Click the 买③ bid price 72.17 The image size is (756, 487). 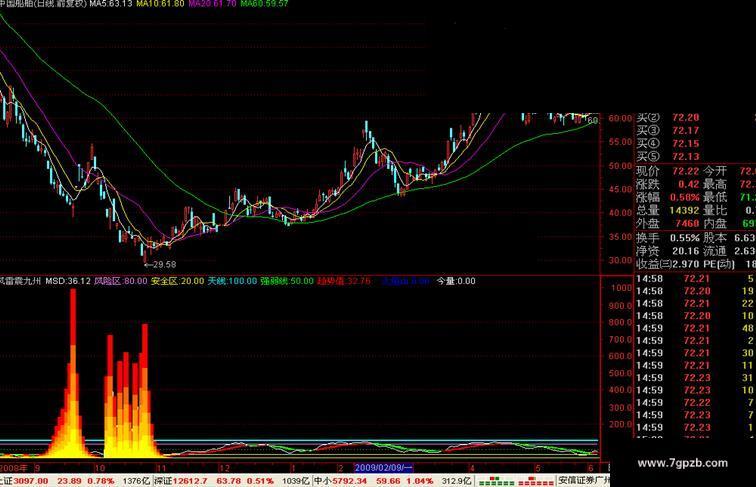(x=686, y=131)
